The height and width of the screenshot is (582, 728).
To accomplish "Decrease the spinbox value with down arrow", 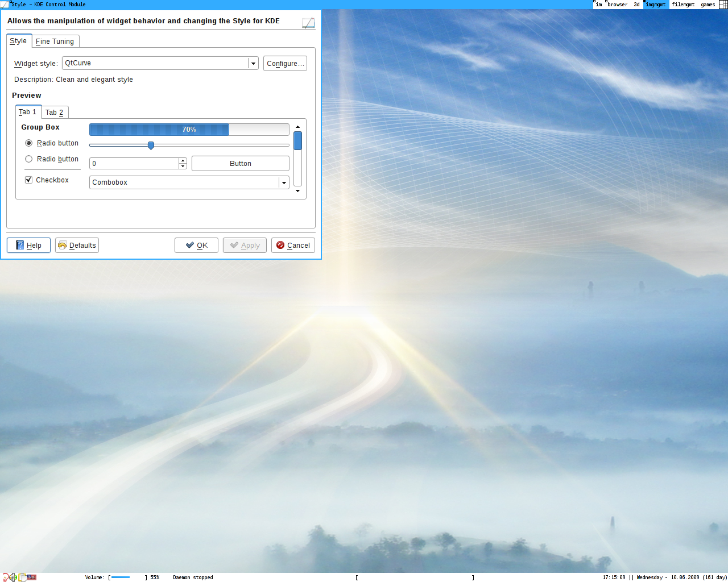I will tap(183, 167).
